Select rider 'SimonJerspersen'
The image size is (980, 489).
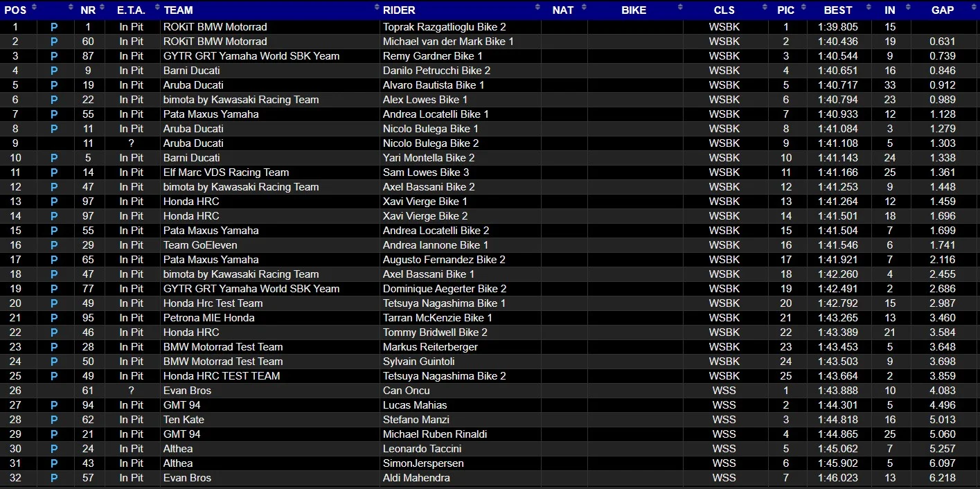tap(423, 463)
